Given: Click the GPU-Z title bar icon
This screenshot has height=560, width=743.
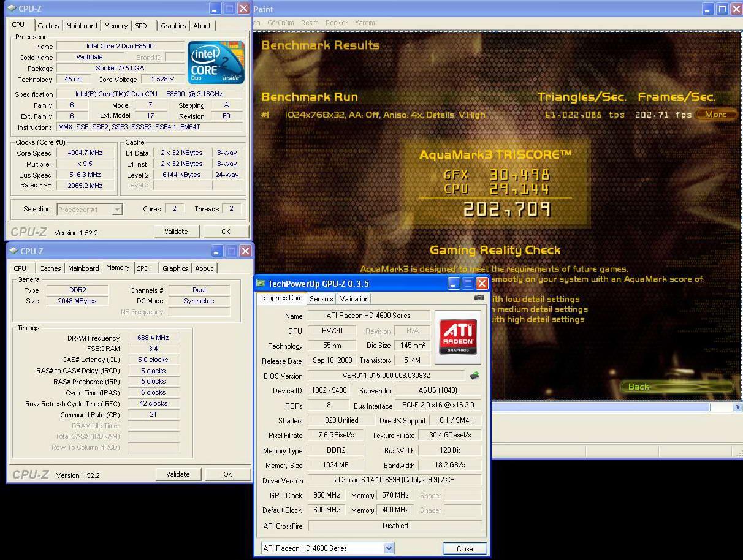Looking at the screenshot, I should [x=261, y=284].
